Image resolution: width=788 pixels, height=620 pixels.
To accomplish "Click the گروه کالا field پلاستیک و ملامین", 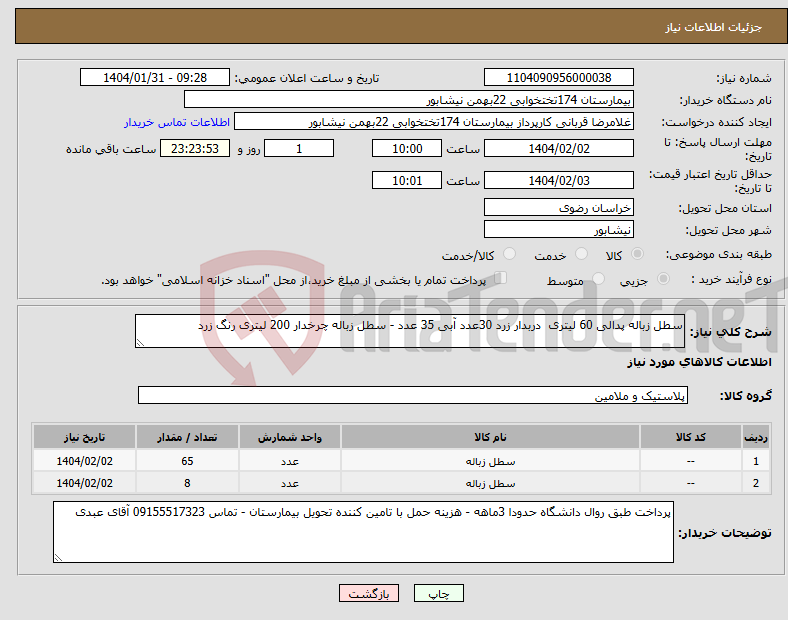I will (x=413, y=395).
